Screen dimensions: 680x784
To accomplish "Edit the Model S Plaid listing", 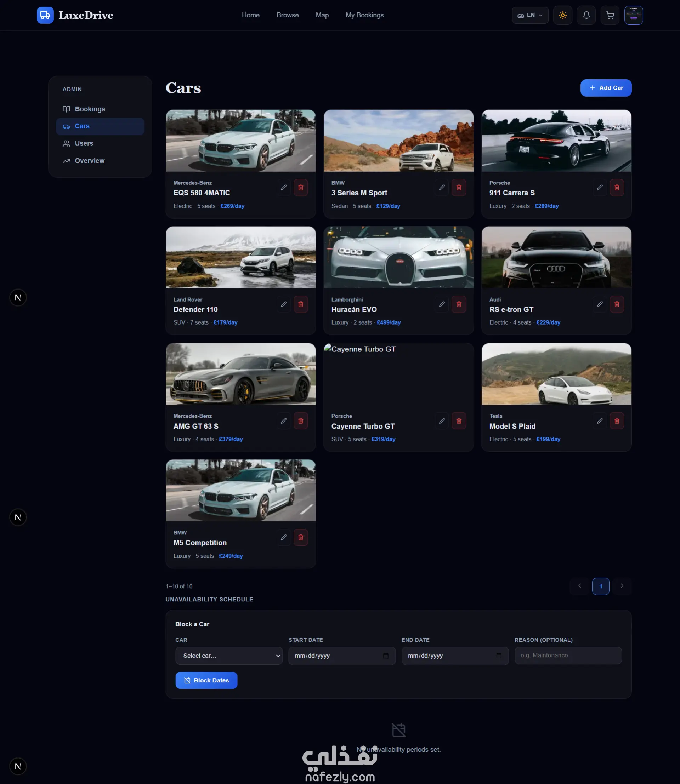I will (x=600, y=420).
